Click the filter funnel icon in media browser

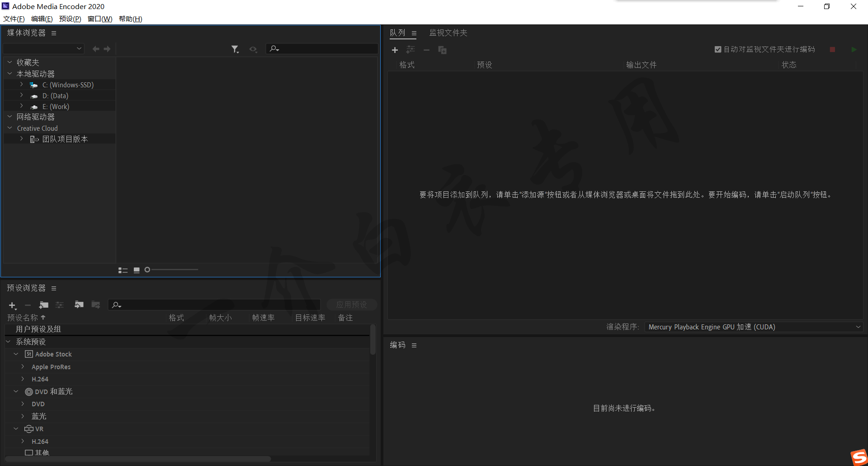[x=235, y=49]
